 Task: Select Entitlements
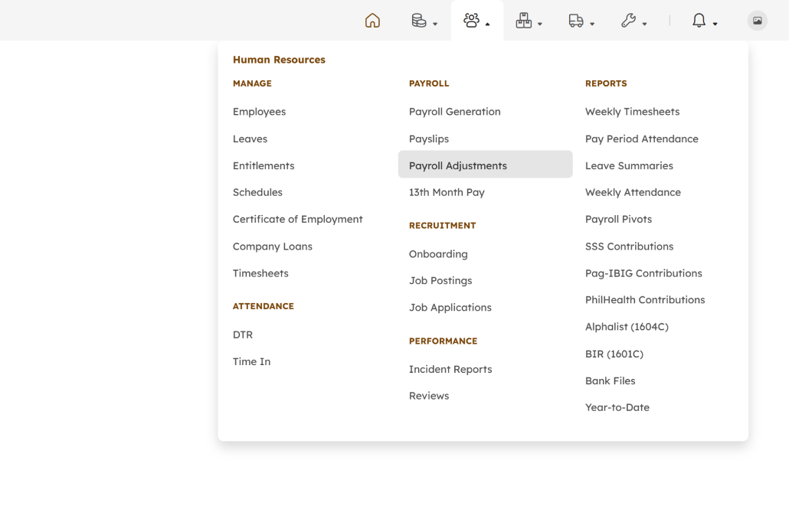[x=264, y=165]
